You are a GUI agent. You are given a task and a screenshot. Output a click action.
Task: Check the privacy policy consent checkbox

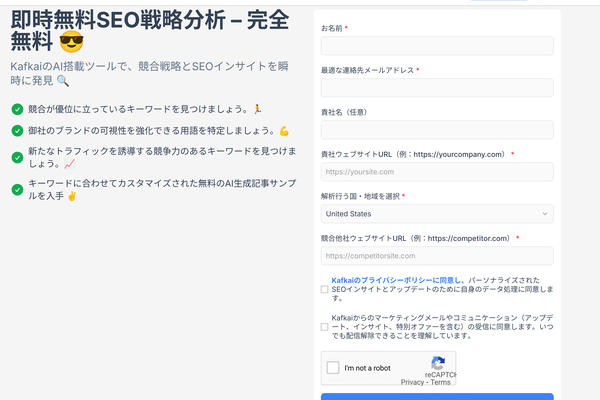pyautogui.click(x=324, y=289)
